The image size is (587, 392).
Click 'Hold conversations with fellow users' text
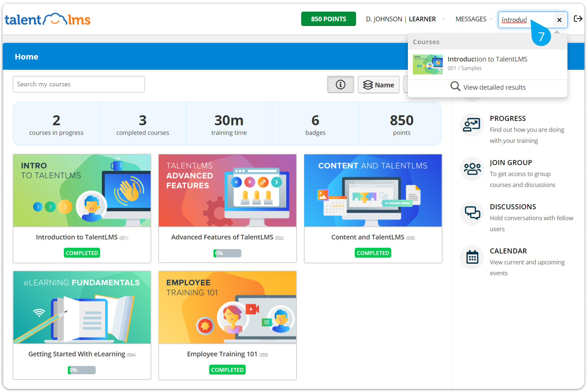tap(531, 223)
